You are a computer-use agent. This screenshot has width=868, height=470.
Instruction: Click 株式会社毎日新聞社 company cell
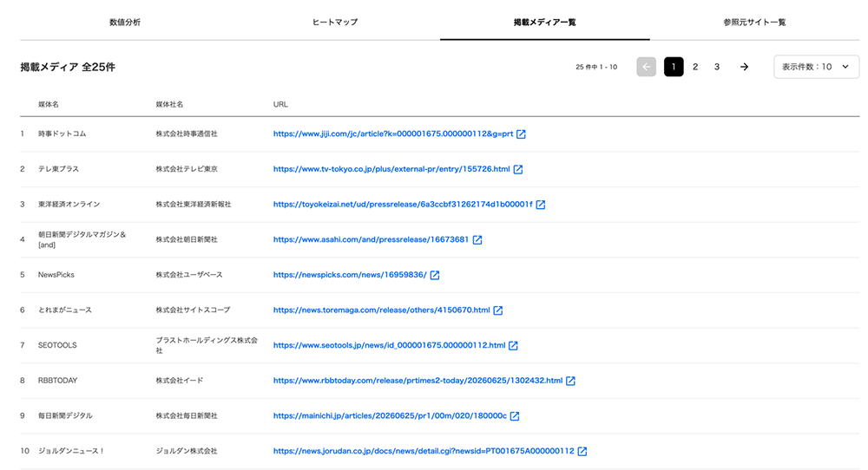pos(187,416)
